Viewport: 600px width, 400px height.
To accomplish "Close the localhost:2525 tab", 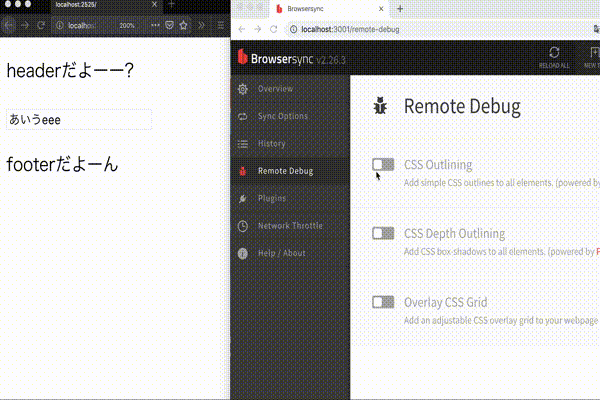I will pyautogui.click(x=154, y=4).
